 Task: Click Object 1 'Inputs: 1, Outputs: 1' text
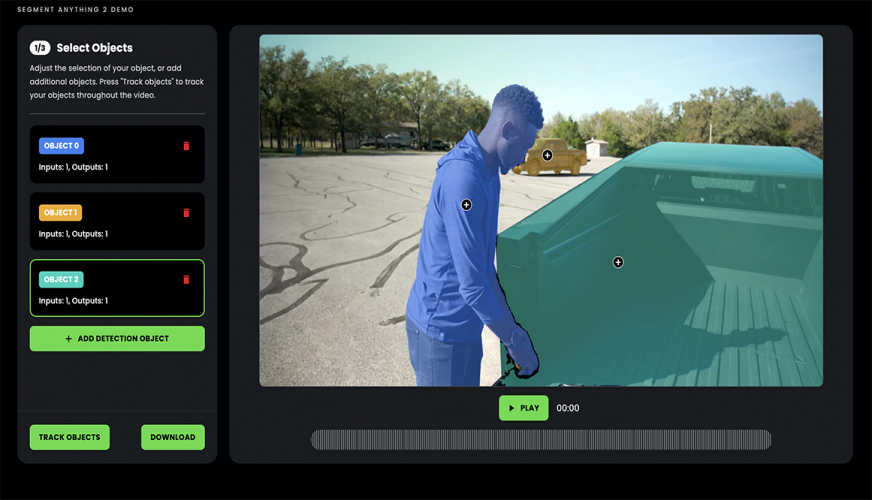pos(73,234)
